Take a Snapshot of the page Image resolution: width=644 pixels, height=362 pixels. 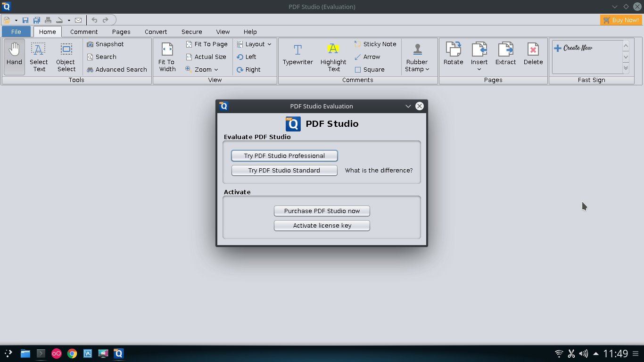pos(105,44)
